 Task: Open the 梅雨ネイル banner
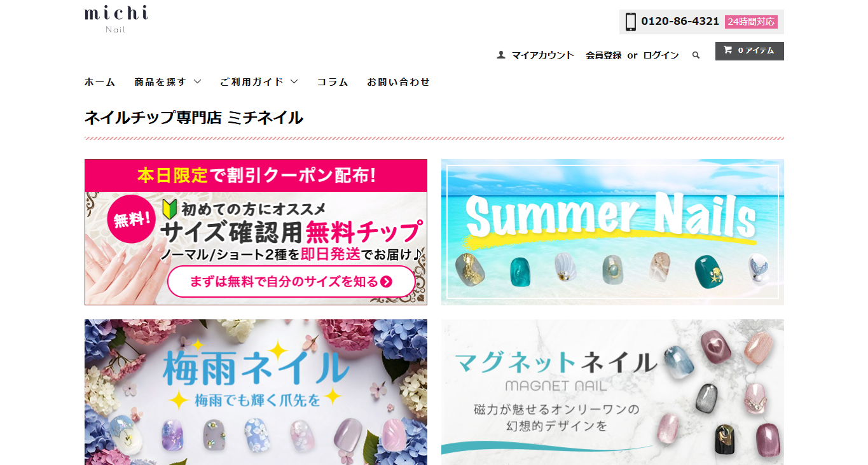[x=256, y=392]
